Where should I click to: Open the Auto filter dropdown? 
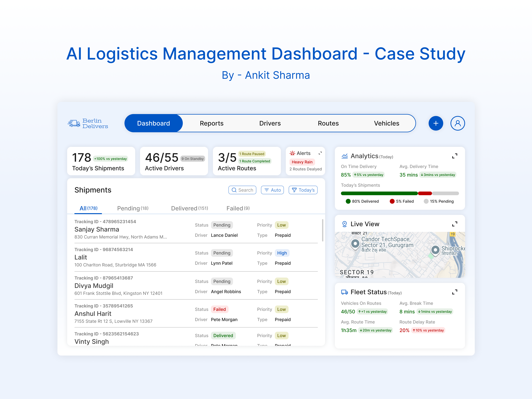coord(272,190)
